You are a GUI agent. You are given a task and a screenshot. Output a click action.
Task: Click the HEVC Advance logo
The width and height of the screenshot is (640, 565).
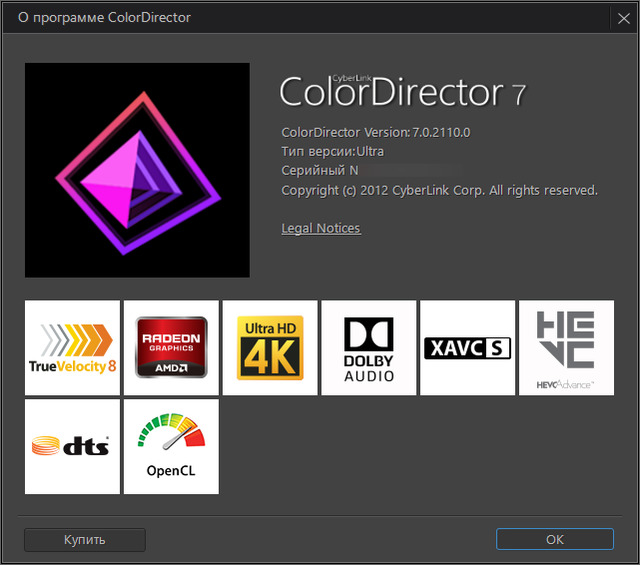[x=565, y=347]
